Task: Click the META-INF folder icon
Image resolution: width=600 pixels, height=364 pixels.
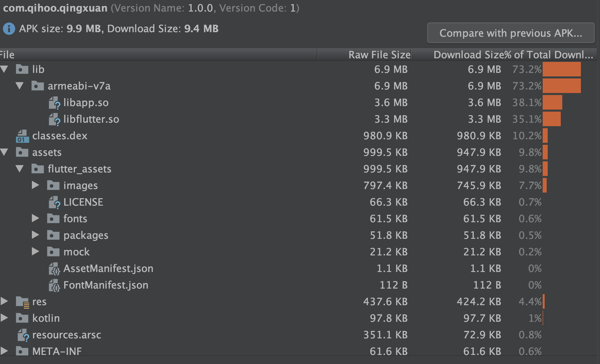Action: [22, 351]
